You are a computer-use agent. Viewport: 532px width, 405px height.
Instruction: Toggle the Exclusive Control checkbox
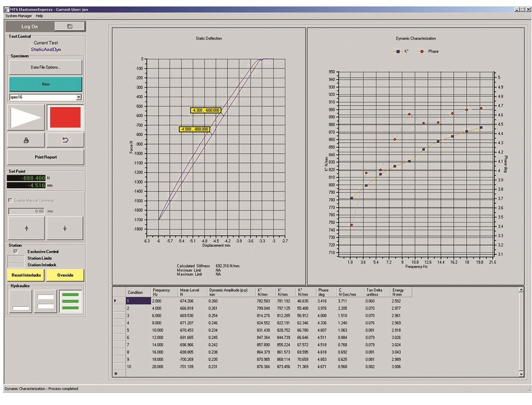(14, 251)
